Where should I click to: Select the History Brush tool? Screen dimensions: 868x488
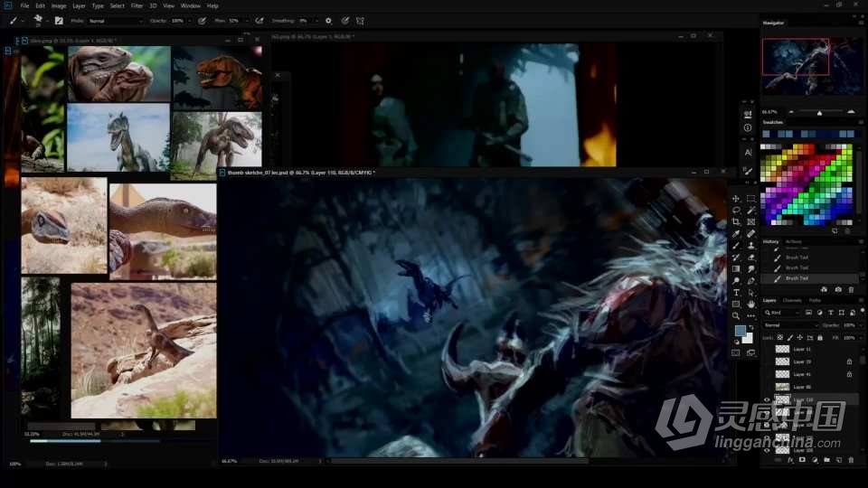[736, 258]
